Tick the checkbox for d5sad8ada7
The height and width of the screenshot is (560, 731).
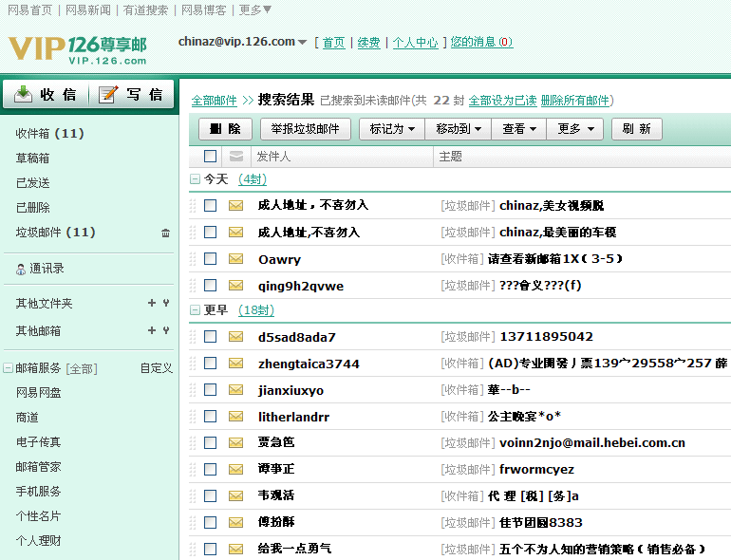tap(210, 337)
